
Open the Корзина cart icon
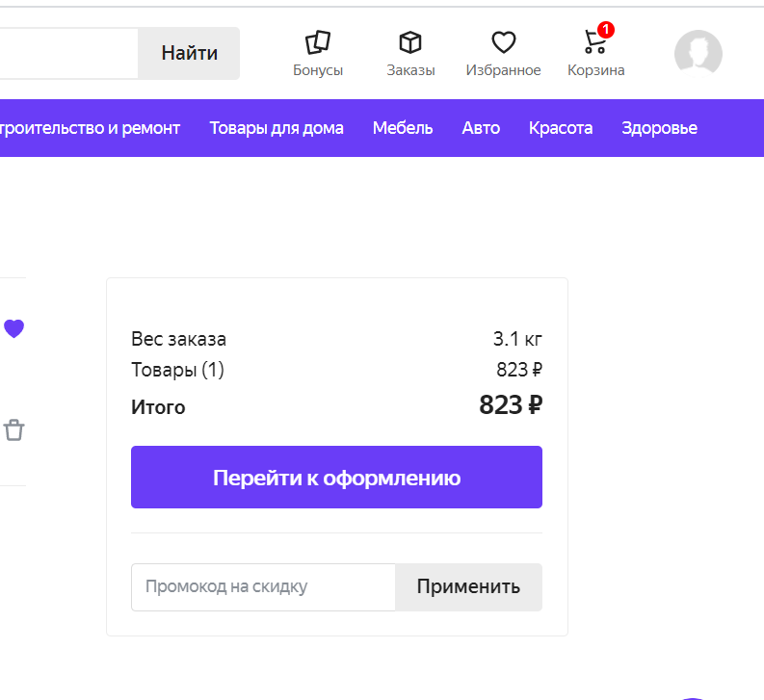pos(595,42)
